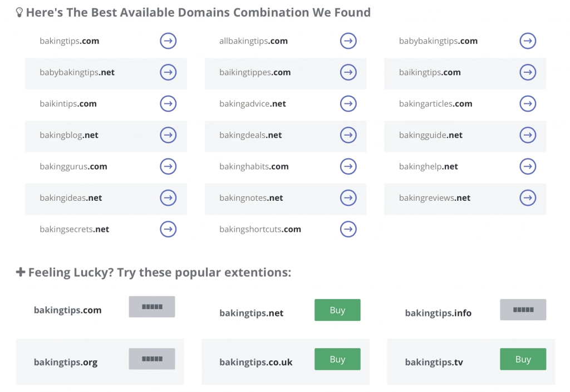Click arrow icon for babybakingtips.com
The width and height of the screenshot is (570, 392).
pos(528,41)
